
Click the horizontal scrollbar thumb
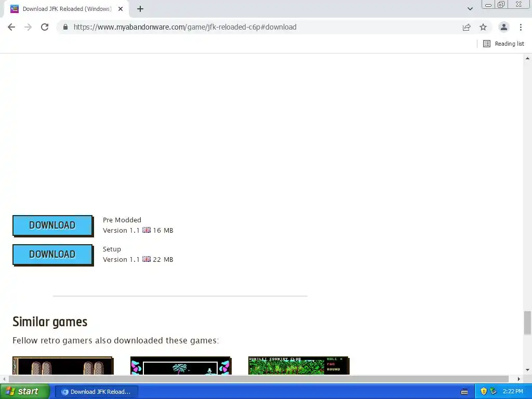(259, 379)
